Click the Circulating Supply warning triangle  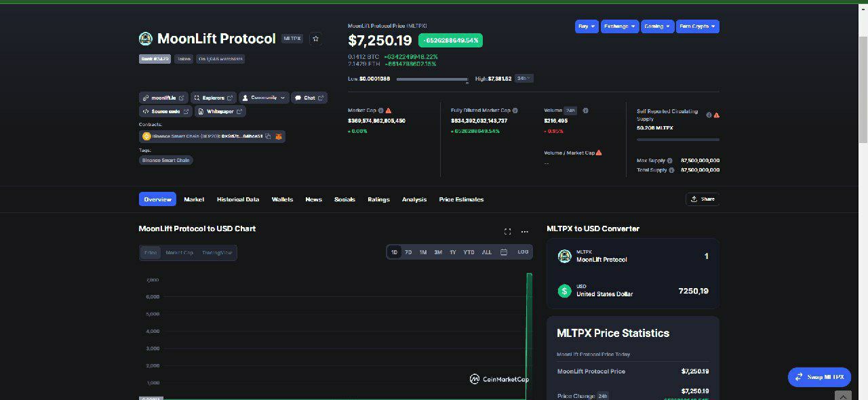716,115
